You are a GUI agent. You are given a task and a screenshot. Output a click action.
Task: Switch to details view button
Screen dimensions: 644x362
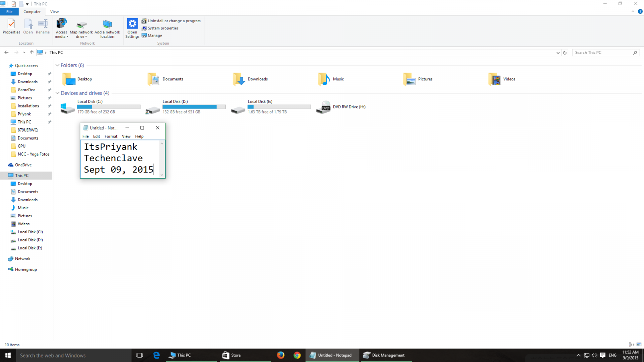point(631,345)
